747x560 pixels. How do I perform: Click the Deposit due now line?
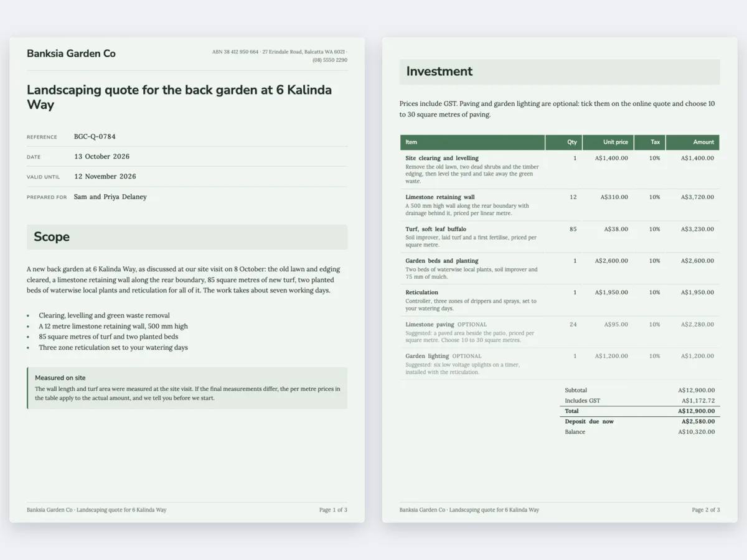pos(640,421)
